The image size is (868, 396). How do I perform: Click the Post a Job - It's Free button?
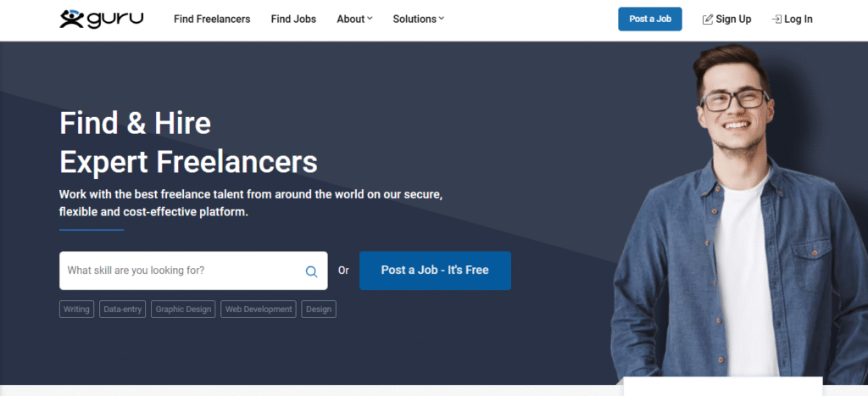pyautogui.click(x=435, y=271)
